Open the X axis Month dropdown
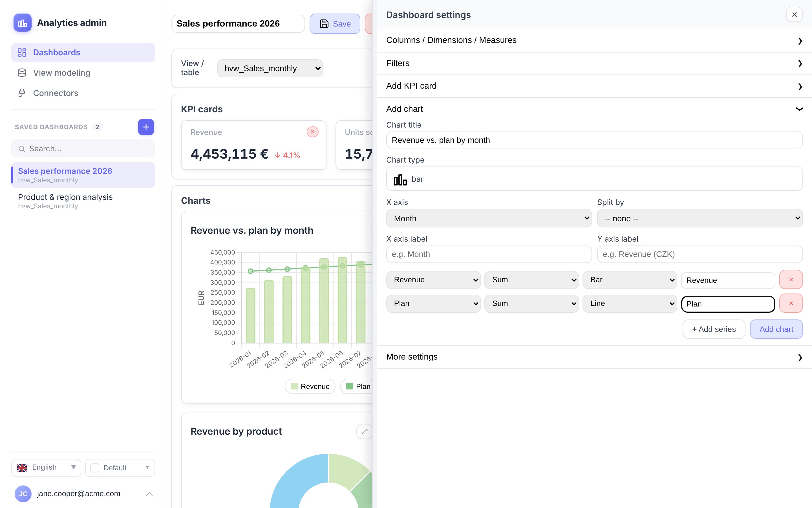The width and height of the screenshot is (812, 508). click(489, 218)
